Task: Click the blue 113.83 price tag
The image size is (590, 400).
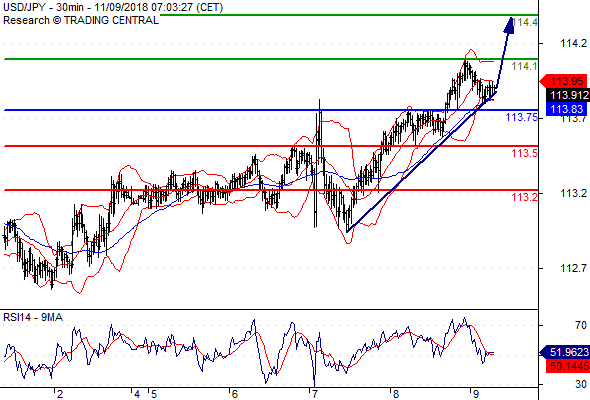Action: coord(567,109)
